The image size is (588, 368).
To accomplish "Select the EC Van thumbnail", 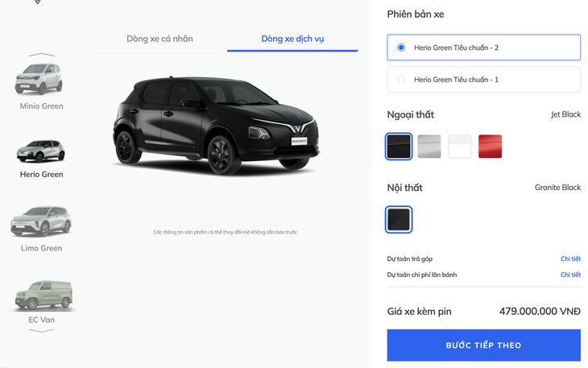I will tap(41, 295).
